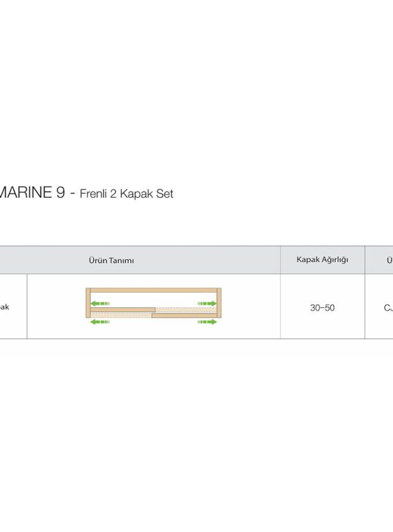Click the lower-left green arrow in the diagram

101,322
